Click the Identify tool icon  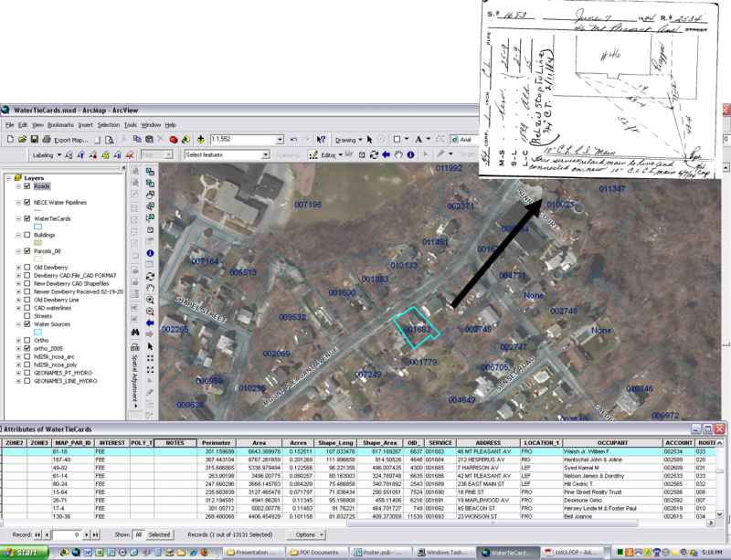click(150, 252)
